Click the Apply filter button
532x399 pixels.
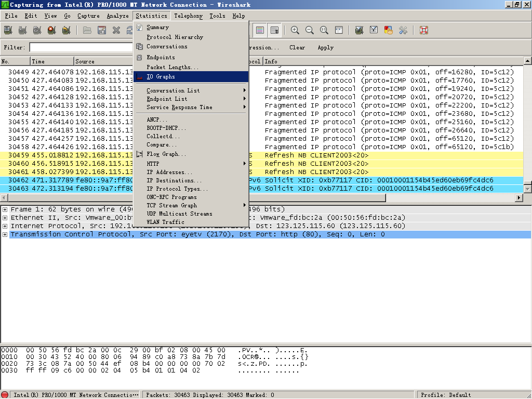[x=325, y=47]
